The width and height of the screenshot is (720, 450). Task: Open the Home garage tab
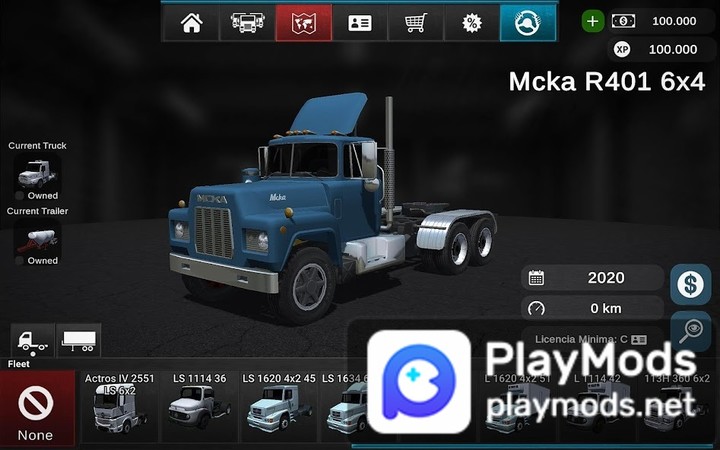(191, 22)
